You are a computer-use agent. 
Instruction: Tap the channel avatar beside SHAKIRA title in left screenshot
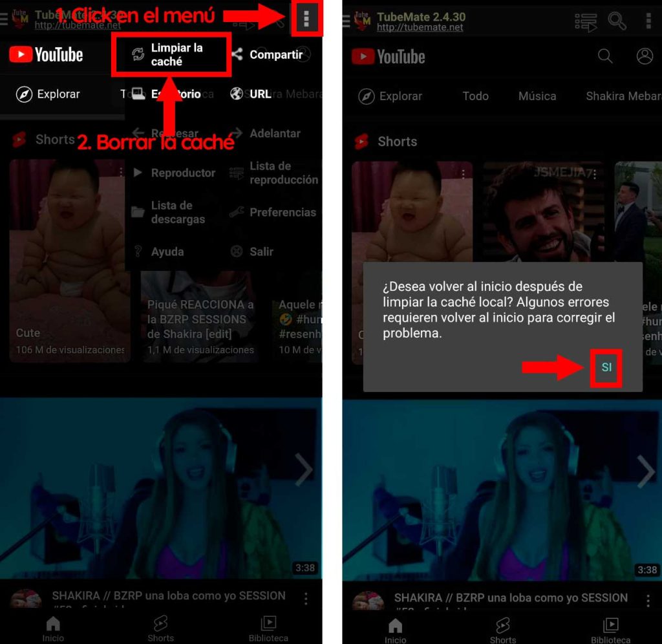[x=26, y=599]
